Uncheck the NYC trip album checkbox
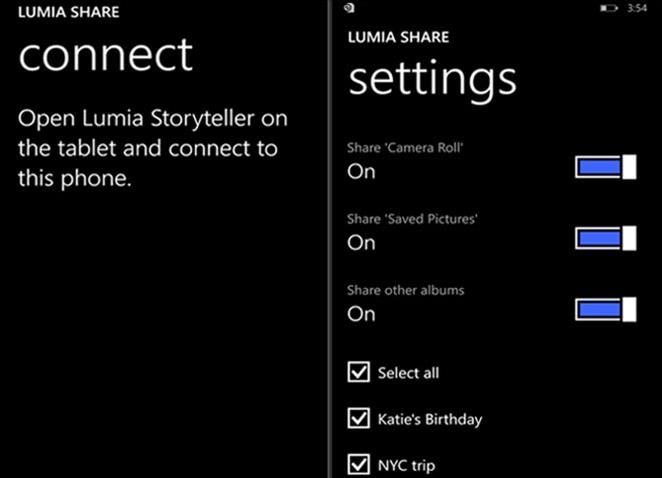Viewport: 662px width, 478px height. [358, 464]
